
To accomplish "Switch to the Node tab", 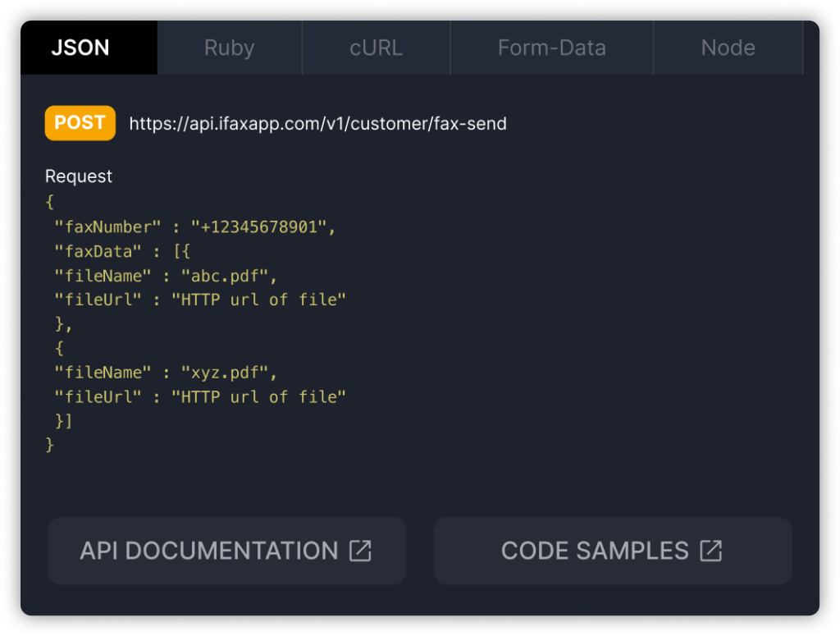I will coord(728,48).
